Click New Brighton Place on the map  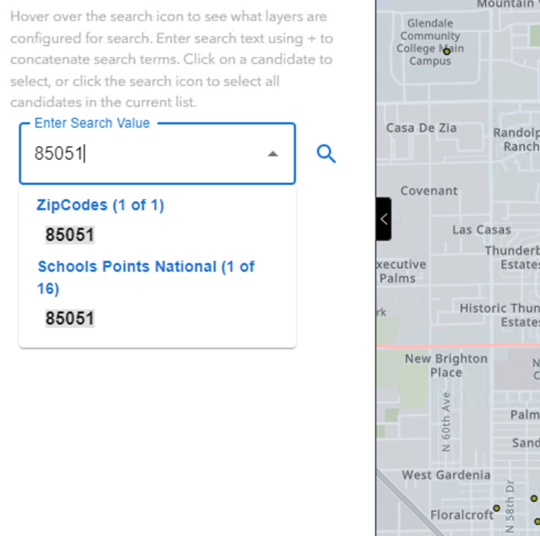pos(446,365)
